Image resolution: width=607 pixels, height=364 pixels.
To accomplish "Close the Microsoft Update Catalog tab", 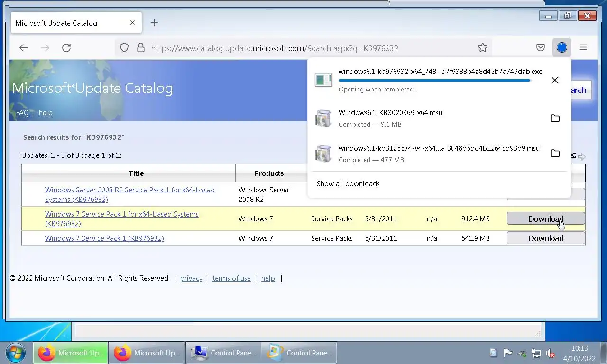I will (132, 23).
